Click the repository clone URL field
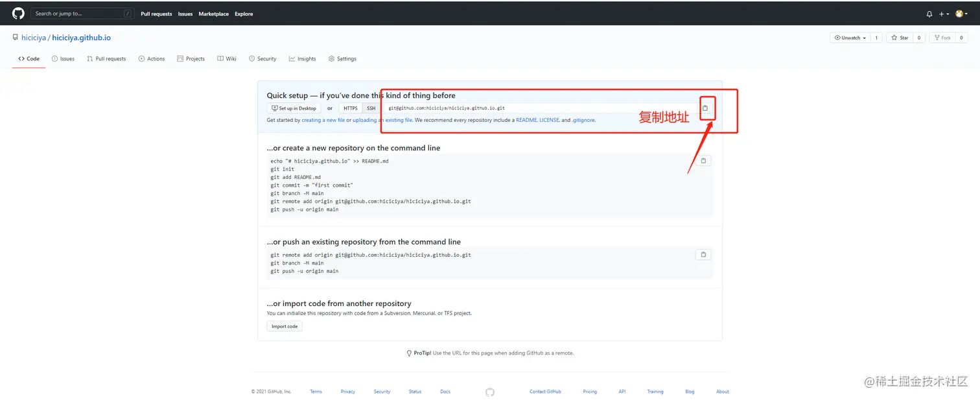 pyautogui.click(x=541, y=108)
